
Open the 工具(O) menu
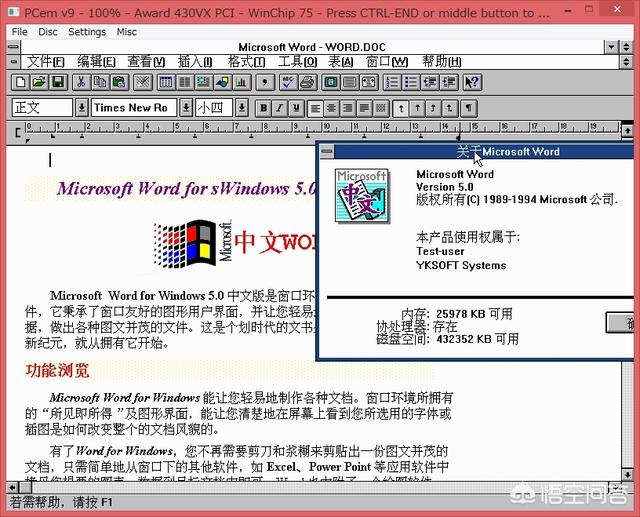(298, 62)
